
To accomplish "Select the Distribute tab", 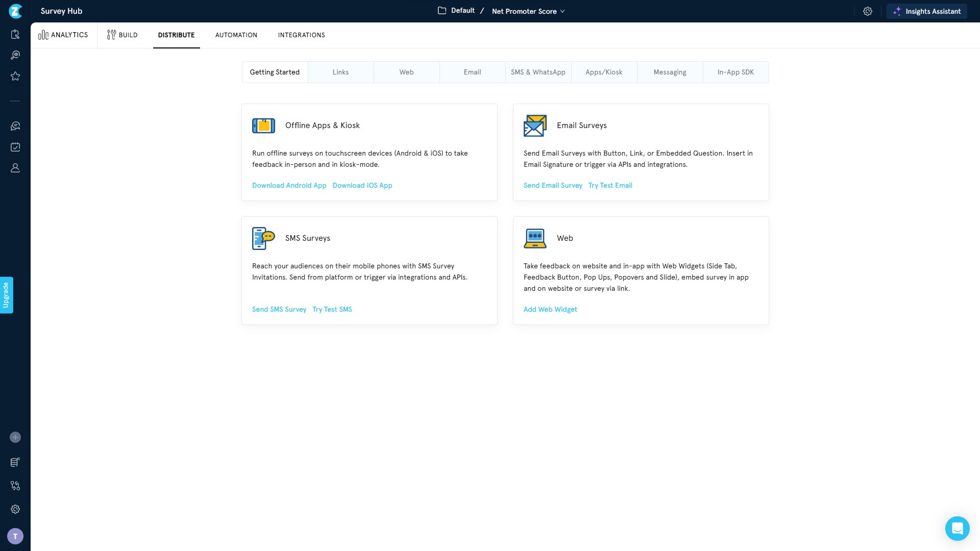I will [176, 35].
